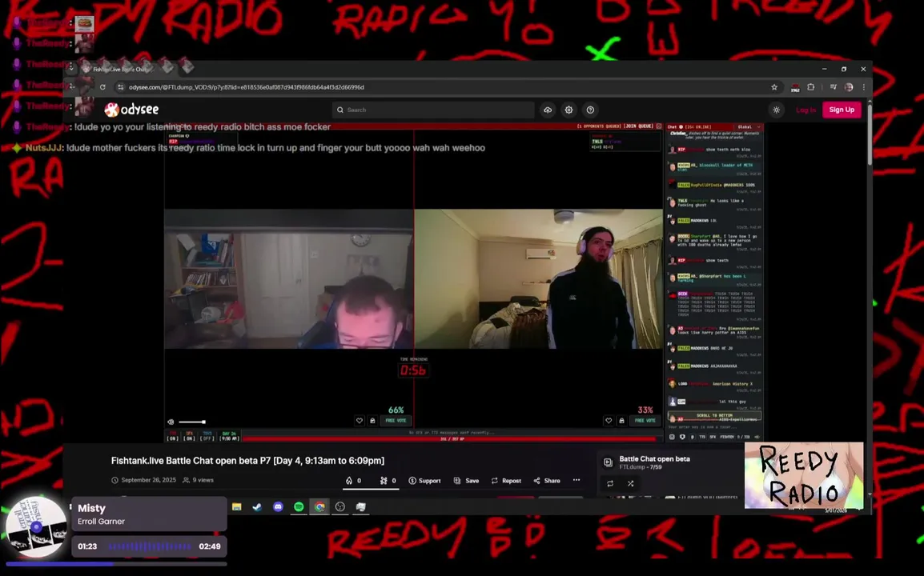Toggle the TOYS OFF switch
The height and width of the screenshot is (576, 924).
207,436
